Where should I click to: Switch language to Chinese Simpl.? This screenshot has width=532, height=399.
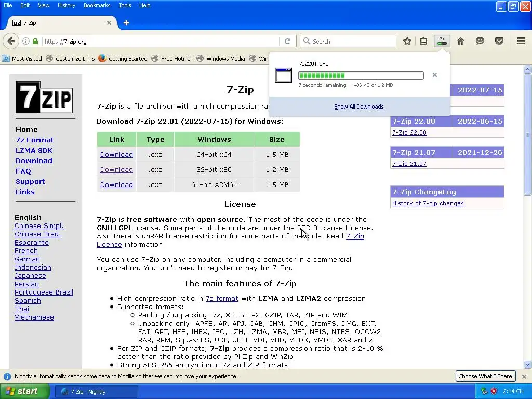click(x=39, y=226)
